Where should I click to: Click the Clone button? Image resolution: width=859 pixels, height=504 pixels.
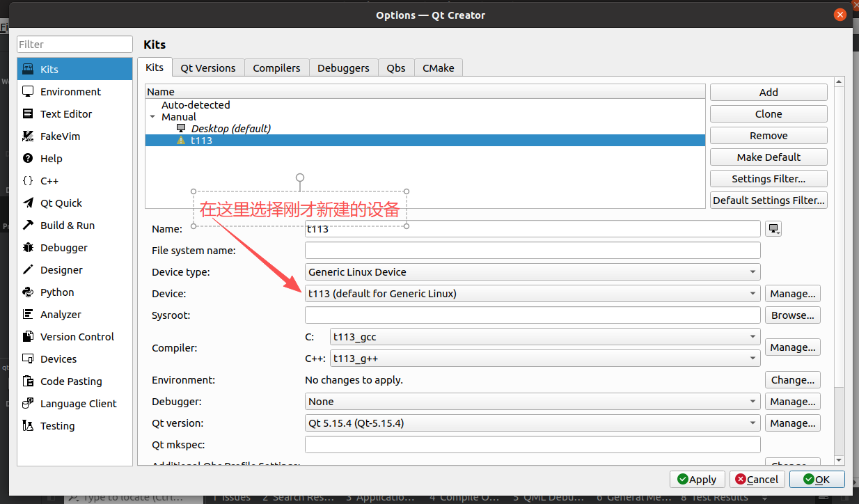tap(769, 114)
